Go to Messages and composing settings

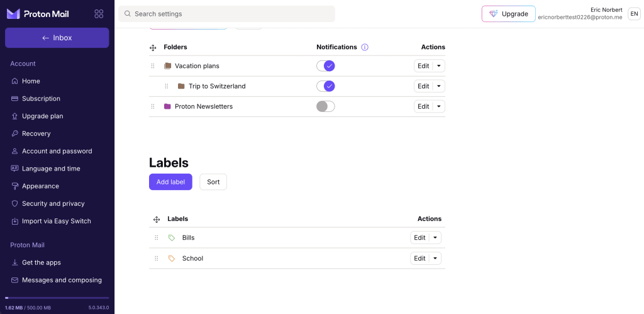pos(62,280)
